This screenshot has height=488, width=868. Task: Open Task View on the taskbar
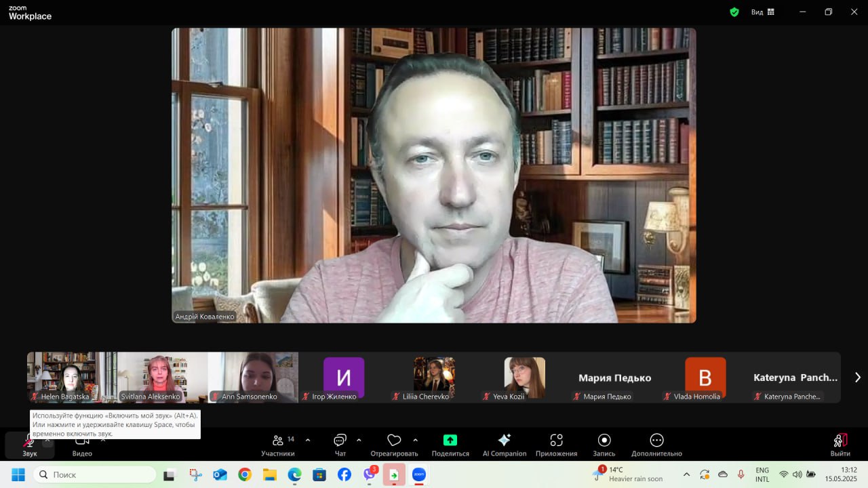170,474
